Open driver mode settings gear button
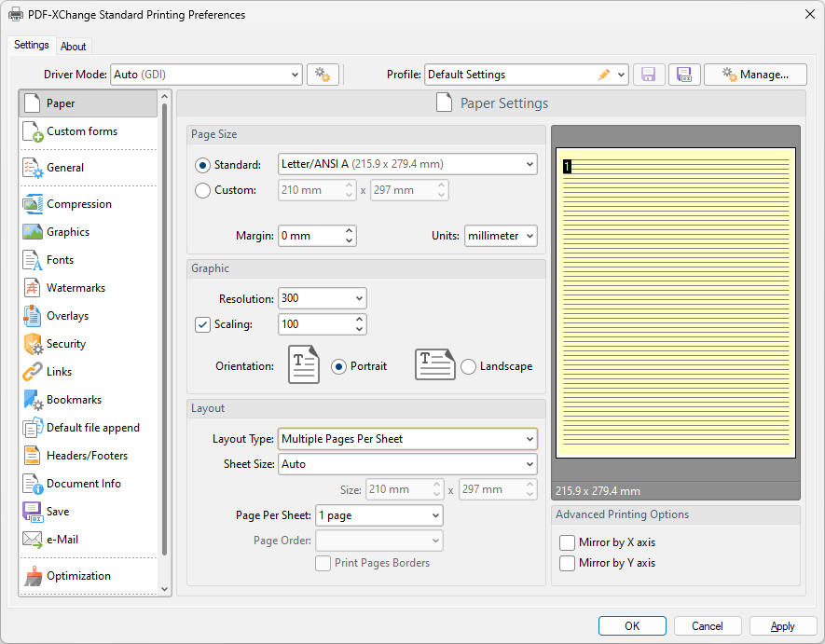 pyautogui.click(x=323, y=75)
